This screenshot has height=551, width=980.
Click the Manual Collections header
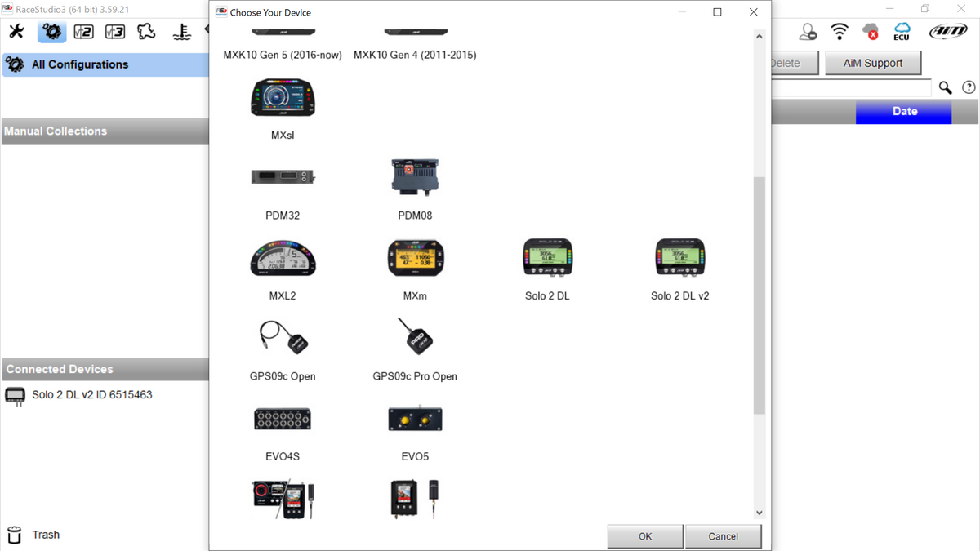click(x=106, y=131)
